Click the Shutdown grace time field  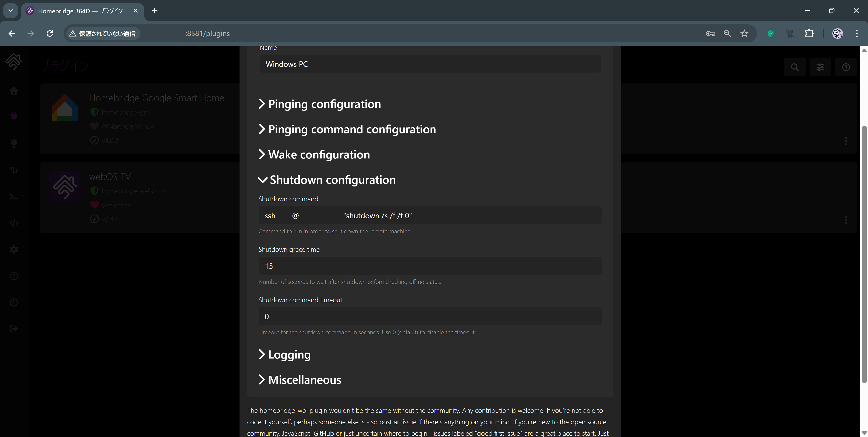point(430,266)
